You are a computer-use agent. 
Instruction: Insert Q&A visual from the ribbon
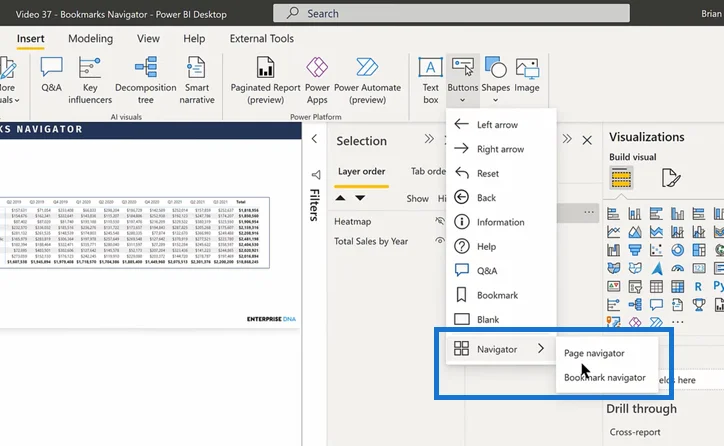(51, 74)
